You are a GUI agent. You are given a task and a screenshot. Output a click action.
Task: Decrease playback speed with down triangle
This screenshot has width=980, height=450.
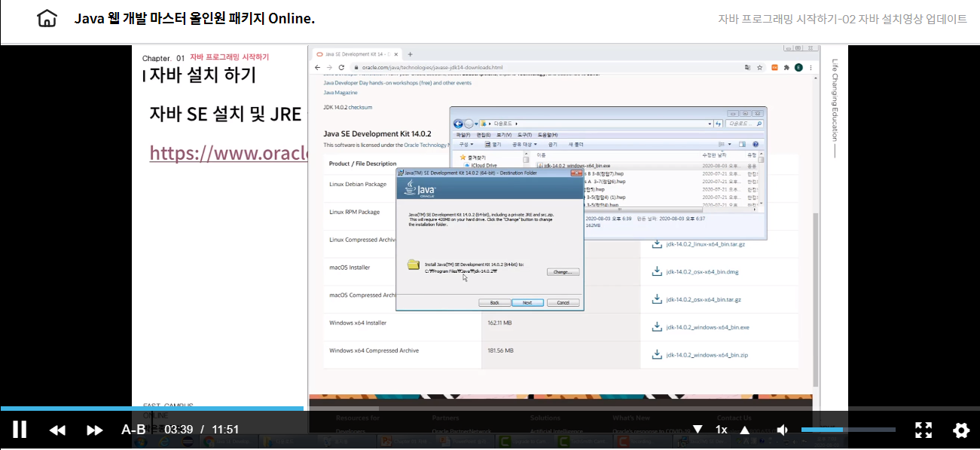[x=698, y=429]
